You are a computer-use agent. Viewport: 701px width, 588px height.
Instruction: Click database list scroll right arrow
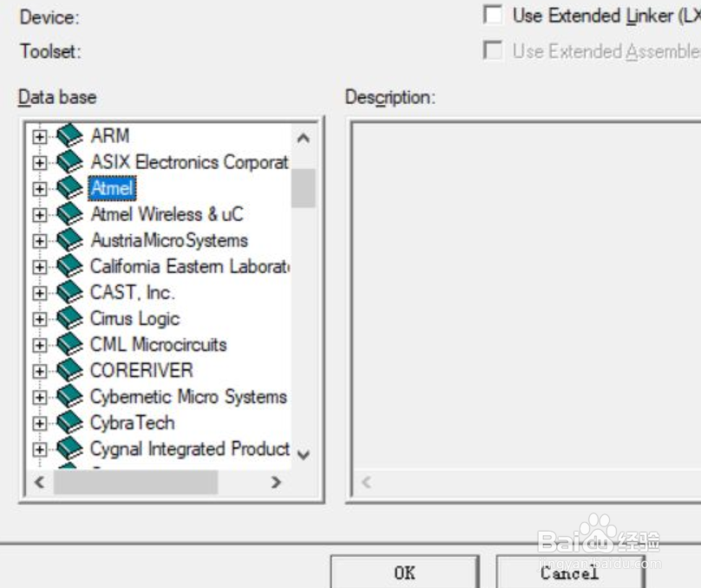click(x=276, y=482)
